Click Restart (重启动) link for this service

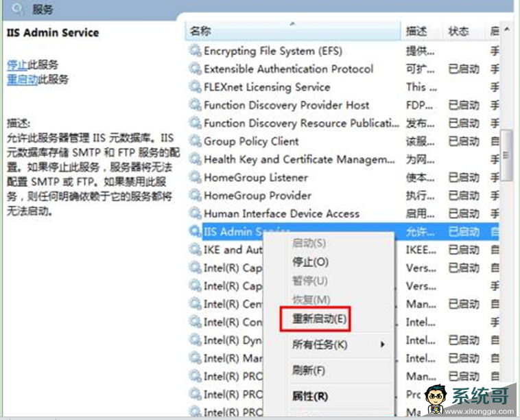click(22, 80)
